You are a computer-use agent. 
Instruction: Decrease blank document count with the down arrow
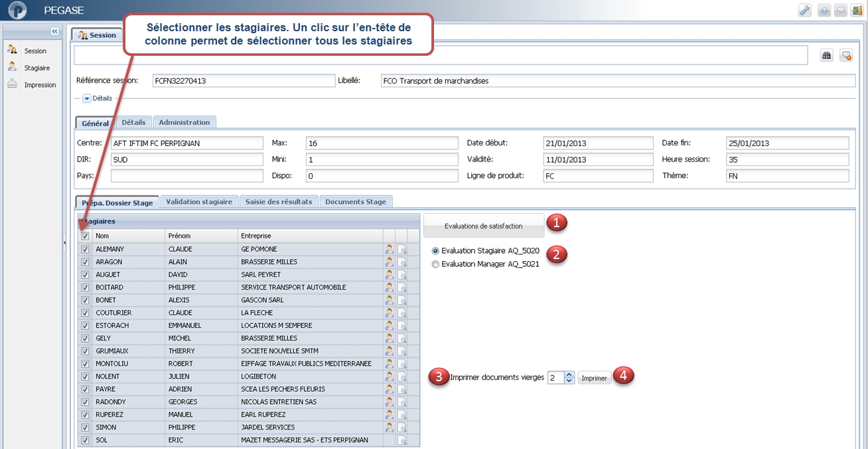click(x=569, y=381)
